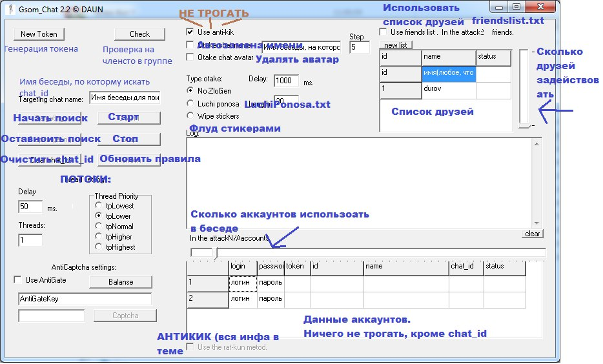The height and width of the screenshot is (364, 603).
Task: Select the Wipe stickers radio button
Action: [x=190, y=116]
